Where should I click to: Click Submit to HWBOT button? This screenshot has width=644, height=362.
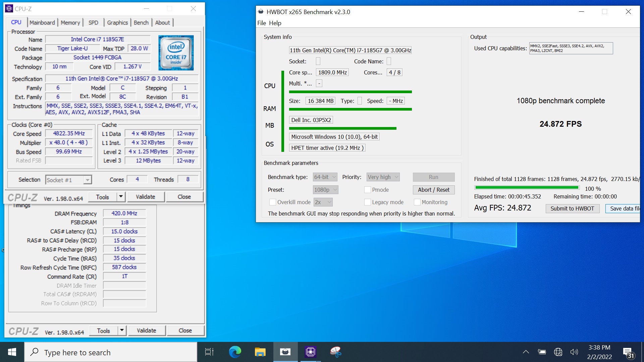572,208
